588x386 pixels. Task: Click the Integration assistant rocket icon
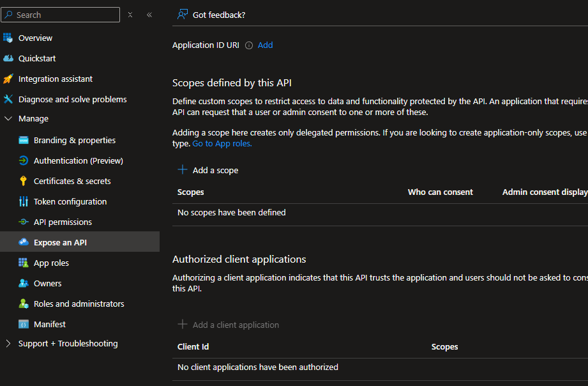pyautogui.click(x=8, y=79)
